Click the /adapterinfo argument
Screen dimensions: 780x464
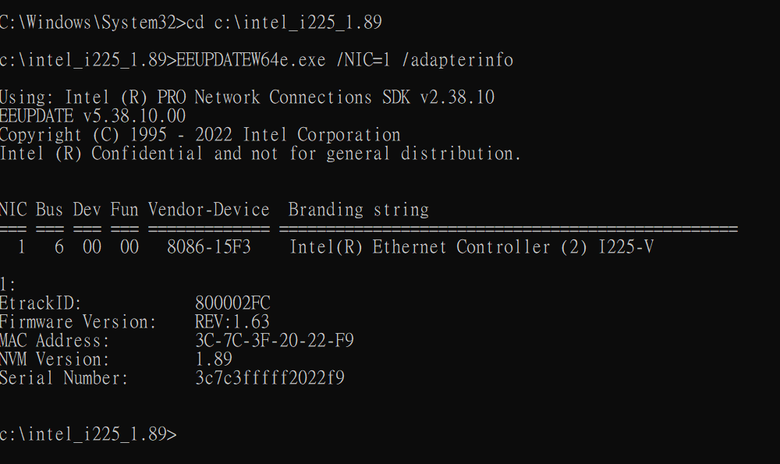click(x=457, y=60)
